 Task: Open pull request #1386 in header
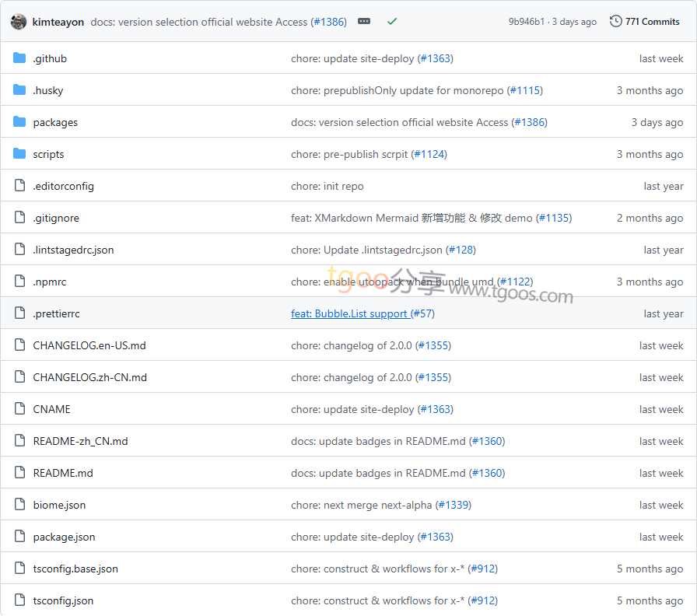click(328, 22)
